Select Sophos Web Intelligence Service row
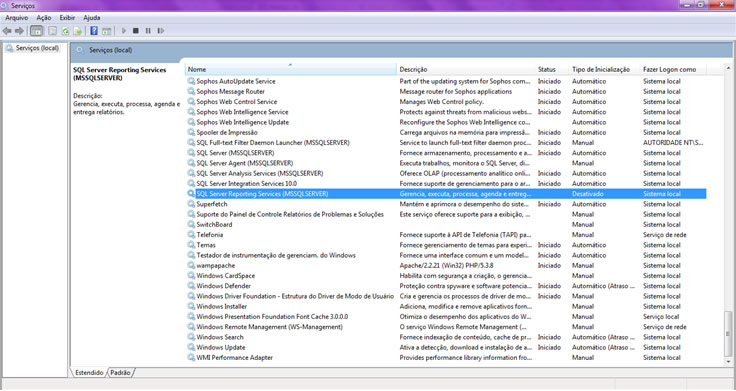736x391 pixels. [x=446, y=112]
